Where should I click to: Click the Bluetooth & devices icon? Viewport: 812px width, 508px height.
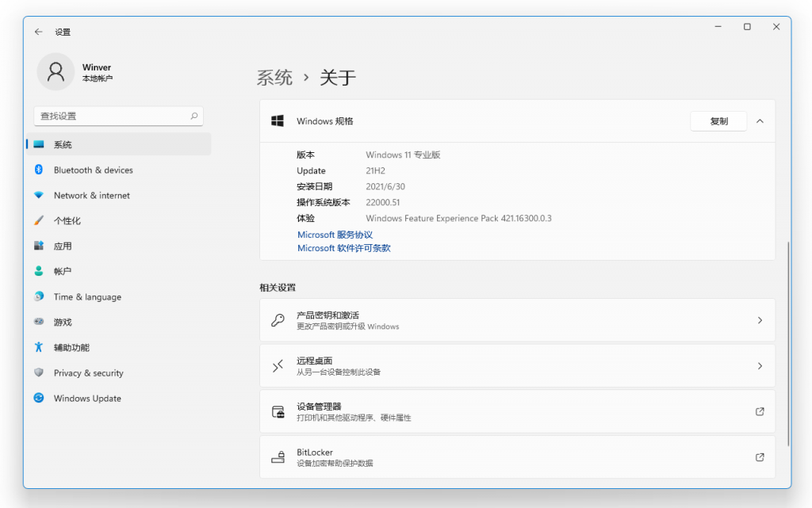39,170
